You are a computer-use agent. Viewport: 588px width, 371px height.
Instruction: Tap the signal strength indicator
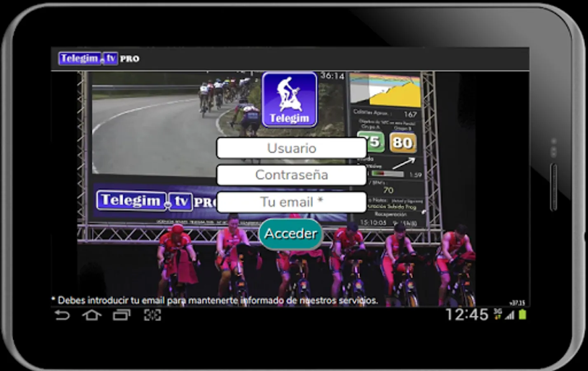(x=510, y=316)
